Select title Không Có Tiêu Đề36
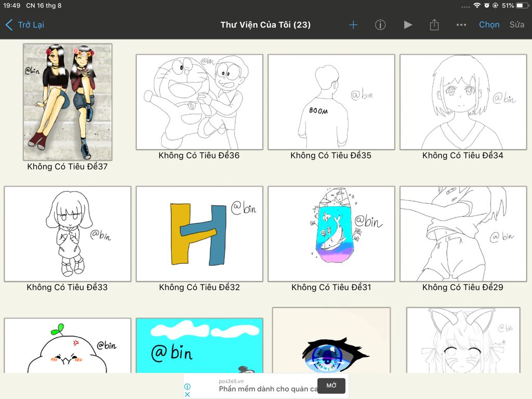Image resolution: width=532 pixels, height=399 pixels. 199,155
